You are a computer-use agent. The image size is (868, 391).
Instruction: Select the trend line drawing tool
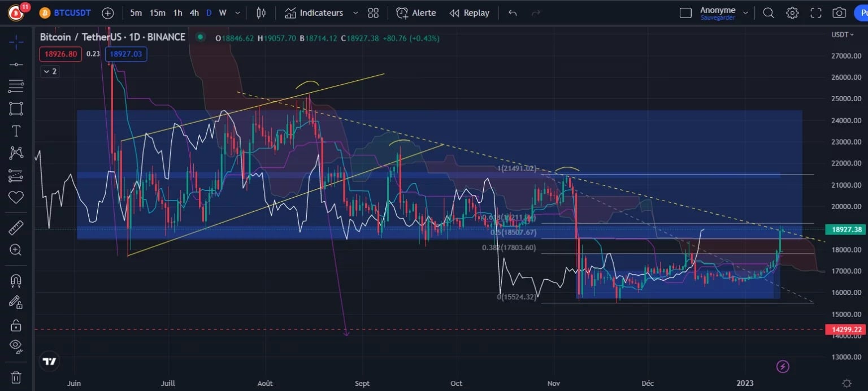point(16,64)
